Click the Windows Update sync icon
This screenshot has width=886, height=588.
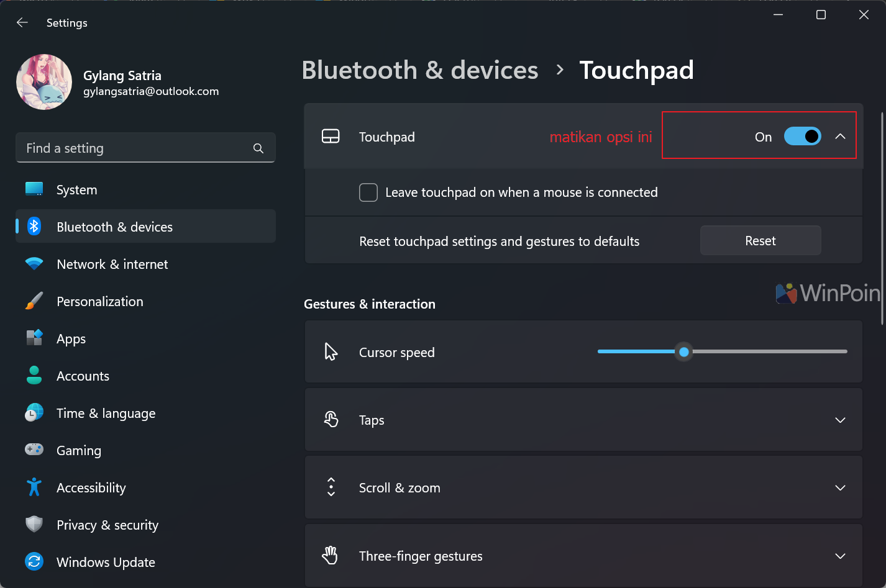click(x=34, y=562)
